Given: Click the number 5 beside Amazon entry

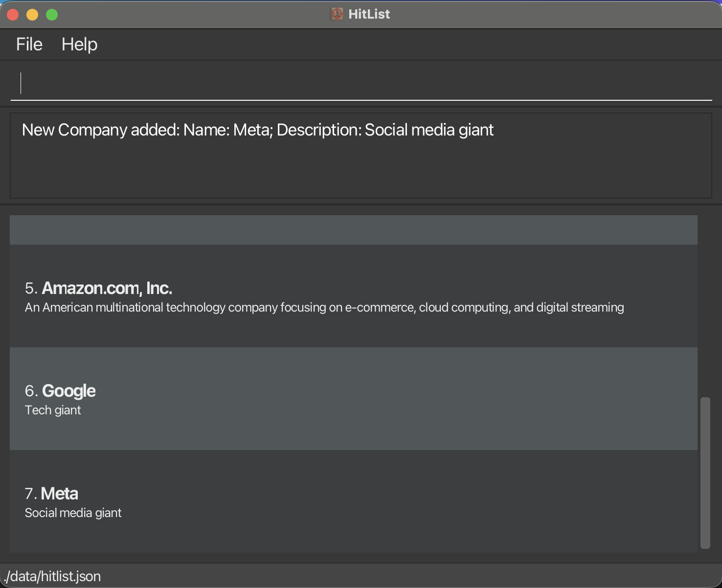Looking at the screenshot, I should pos(31,288).
